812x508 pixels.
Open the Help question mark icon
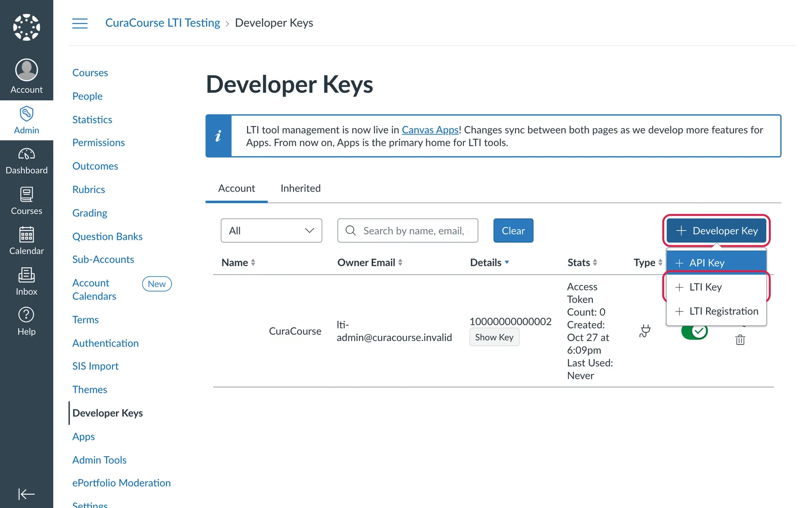point(26,315)
